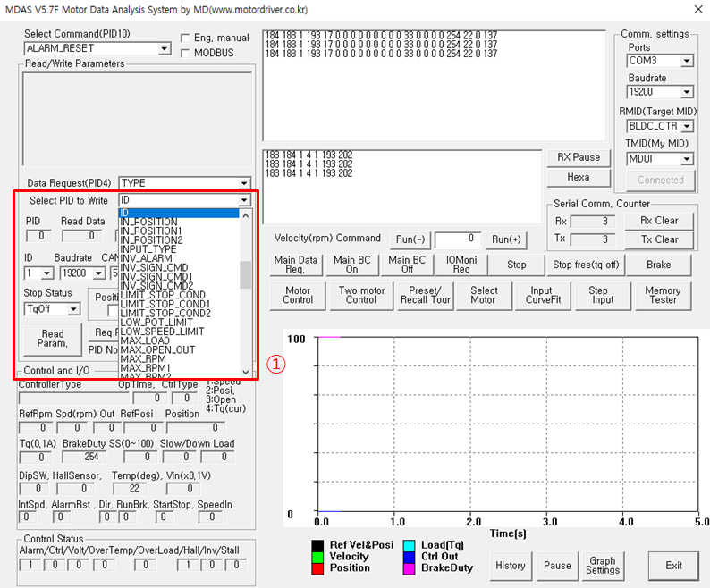Click the RX Pause button
Image resolution: width=710 pixels, height=588 pixels.
[x=579, y=157]
